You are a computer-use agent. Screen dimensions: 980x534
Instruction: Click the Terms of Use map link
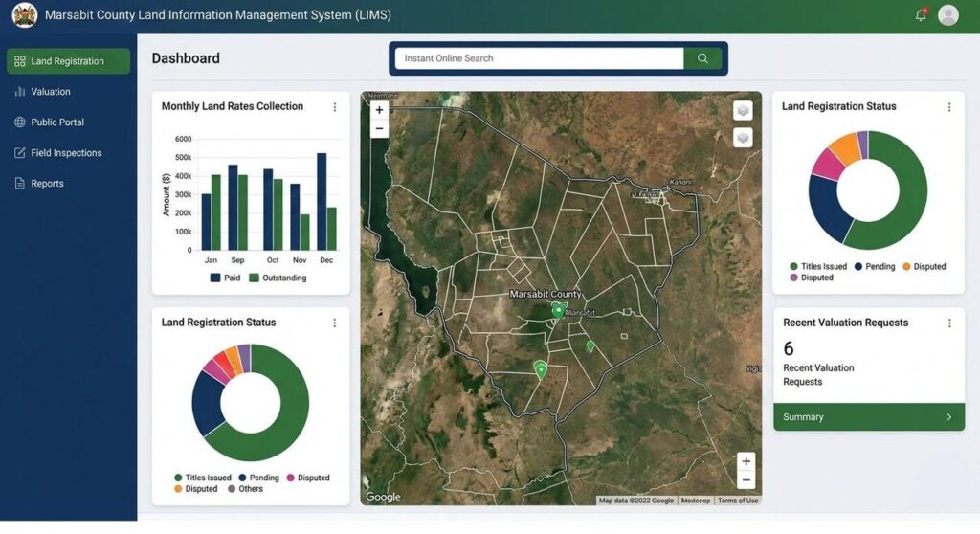point(737,501)
